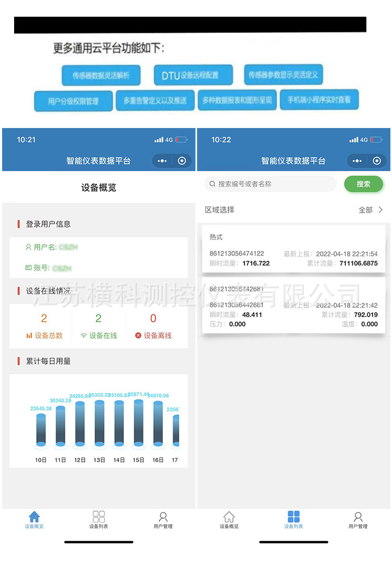
Task: Open 设备列表 grid tab in left phone
Action: click(x=99, y=519)
